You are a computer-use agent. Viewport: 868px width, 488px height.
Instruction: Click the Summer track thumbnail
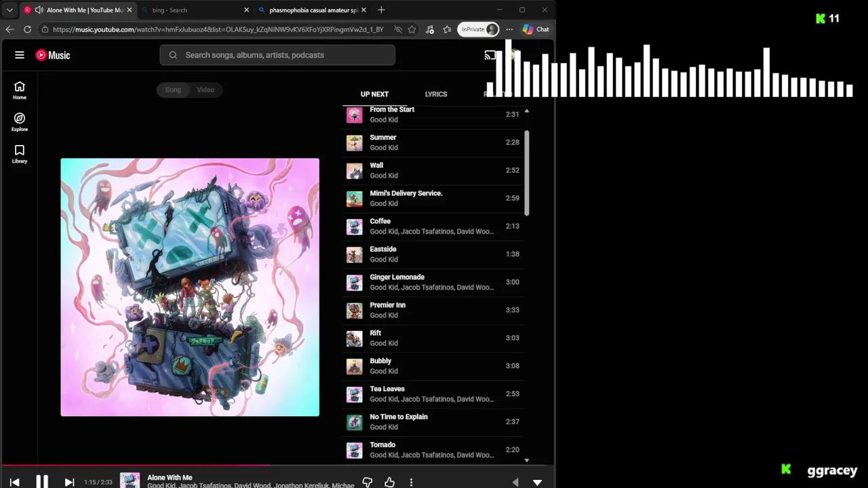tap(354, 142)
